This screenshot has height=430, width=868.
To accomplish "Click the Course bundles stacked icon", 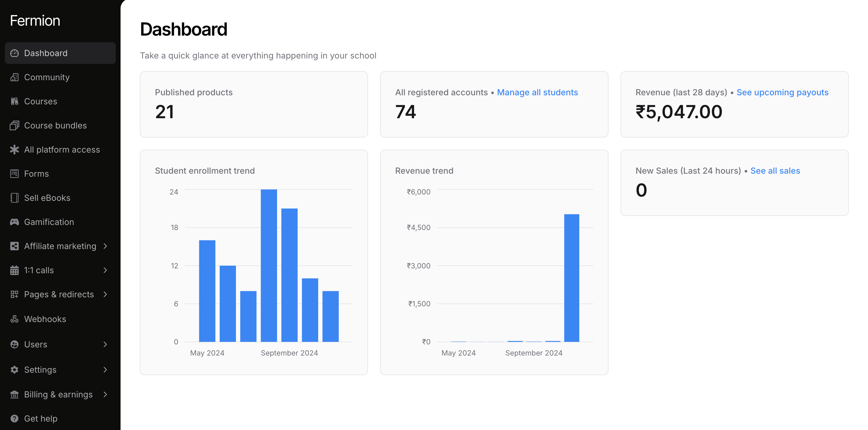I will point(14,125).
